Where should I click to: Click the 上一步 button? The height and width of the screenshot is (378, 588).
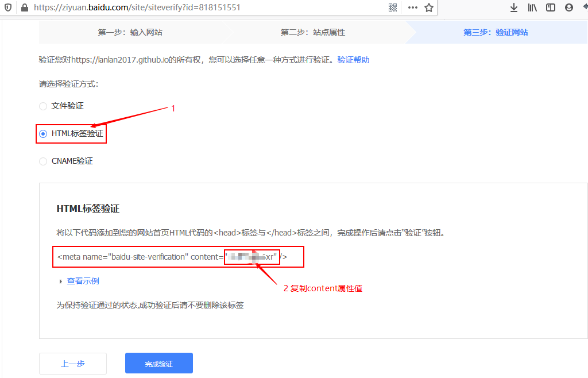[x=73, y=364]
